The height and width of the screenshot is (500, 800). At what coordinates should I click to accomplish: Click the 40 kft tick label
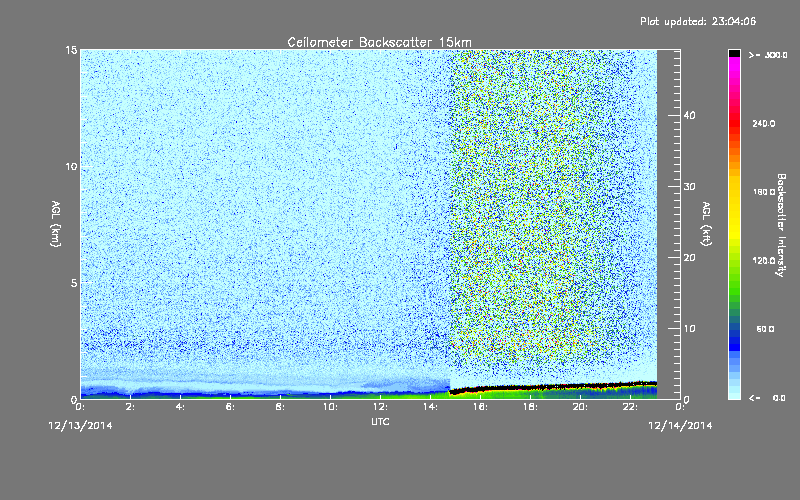point(689,115)
